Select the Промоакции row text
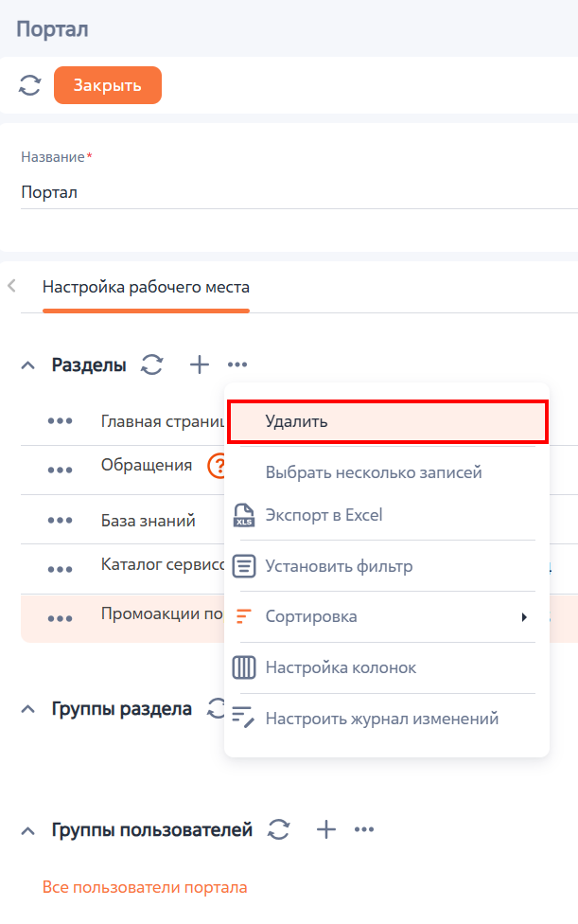 click(163, 614)
